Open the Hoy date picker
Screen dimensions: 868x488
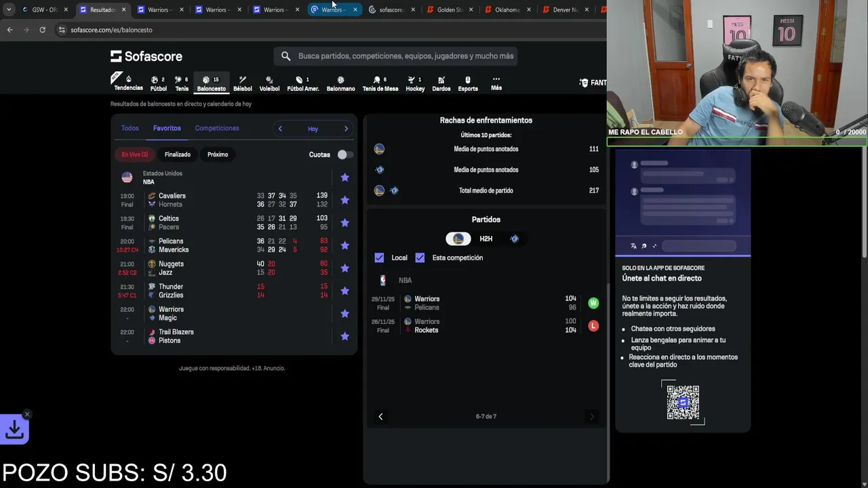tap(313, 129)
